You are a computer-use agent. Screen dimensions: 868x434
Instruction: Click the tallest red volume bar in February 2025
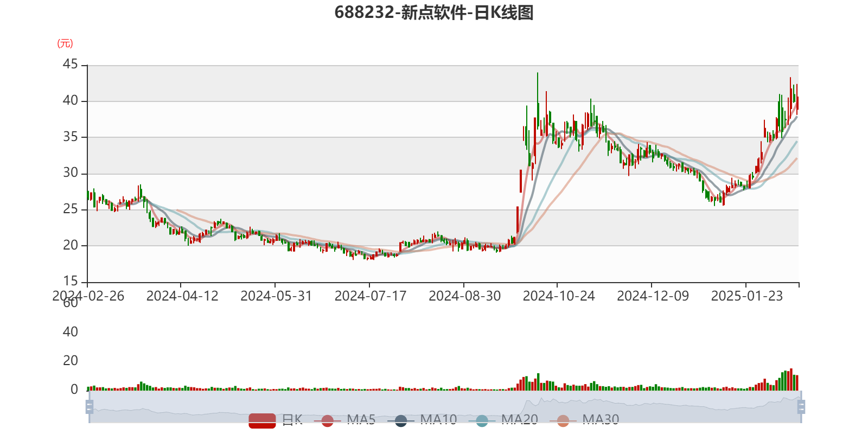[791, 379]
